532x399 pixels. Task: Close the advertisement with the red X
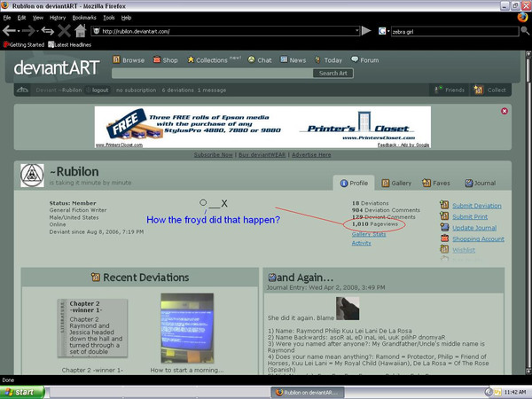coord(505,111)
